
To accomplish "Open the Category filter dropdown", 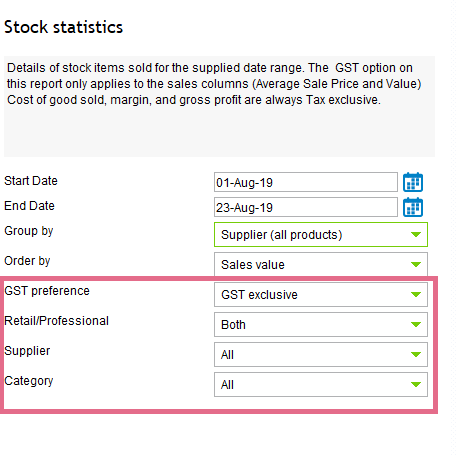I will click(x=321, y=385).
